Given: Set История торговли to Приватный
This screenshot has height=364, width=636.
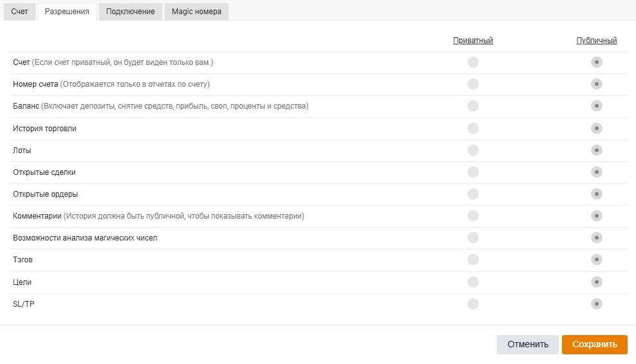Looking at the screenshot, I should point(473,129).
